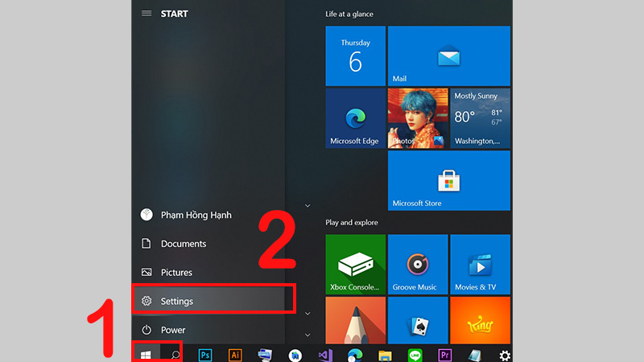Open the Photos tile

tap(418, 118)
